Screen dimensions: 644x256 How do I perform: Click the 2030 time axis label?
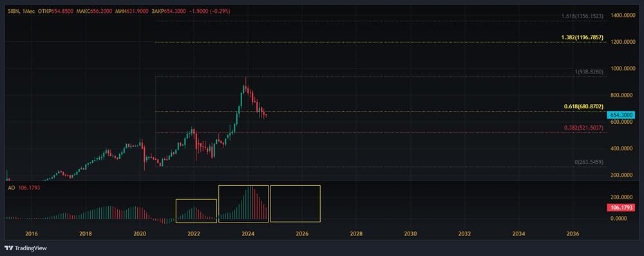pos(411,234)
